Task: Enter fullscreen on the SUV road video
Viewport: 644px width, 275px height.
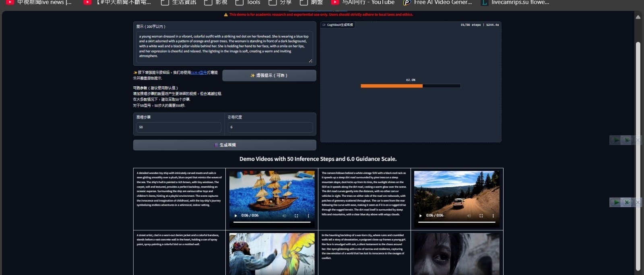Action: (481, 216)
